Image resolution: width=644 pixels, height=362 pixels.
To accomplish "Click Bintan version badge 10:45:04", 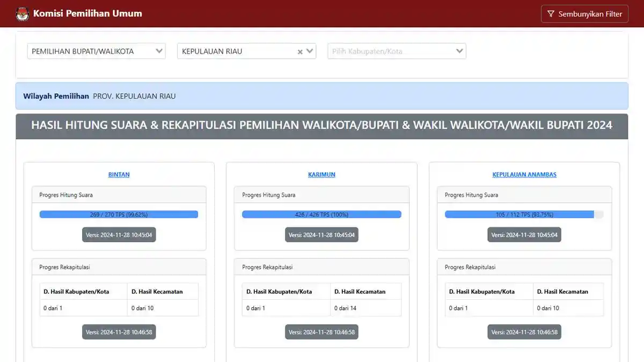I will (119, 235).
